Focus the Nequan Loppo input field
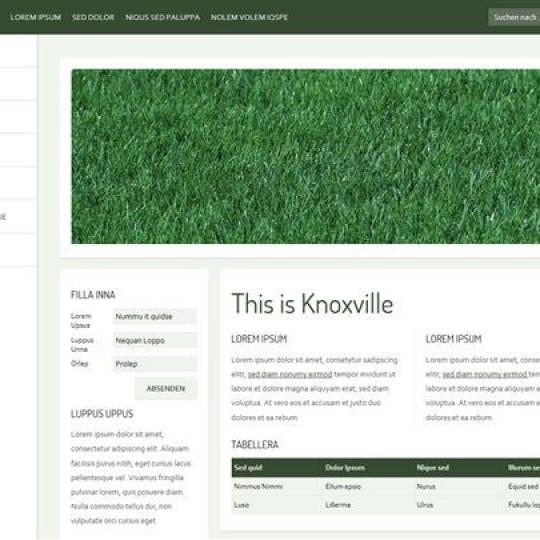 (x=155, y=341)
